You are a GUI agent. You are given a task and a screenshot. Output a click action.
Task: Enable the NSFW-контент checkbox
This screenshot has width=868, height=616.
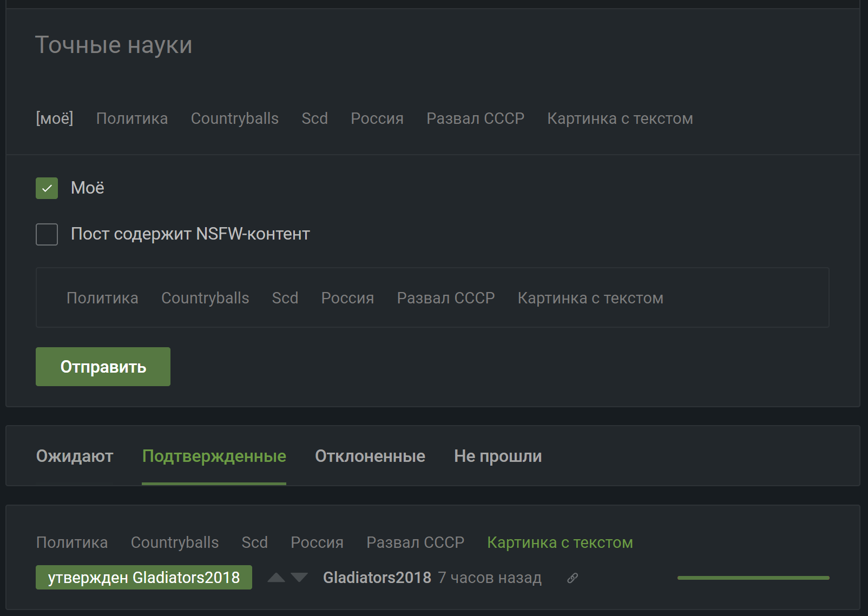pos(47,234)
